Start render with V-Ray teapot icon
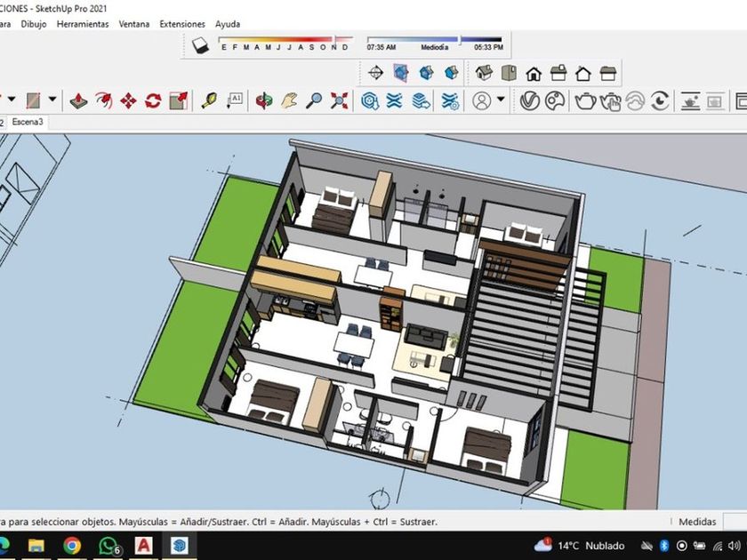This screenshot has height=560, width=747. (x=584, y=100)
